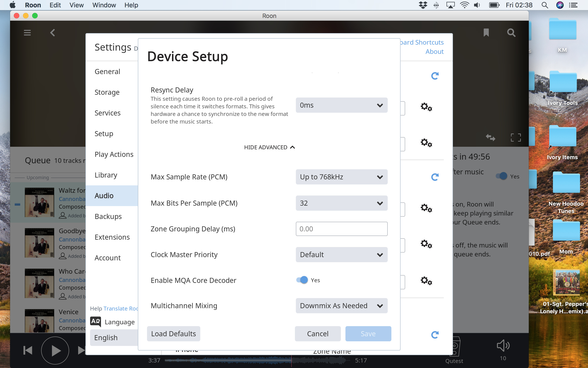Open the Edit menu
588x368 pixels.
pos(55,5)
